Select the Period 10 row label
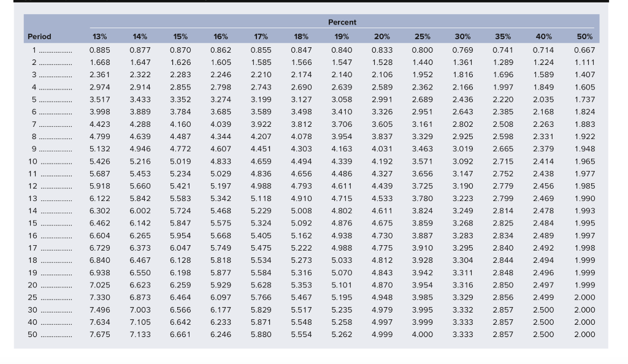This screenshot has height=364, width=628. [33, 162]
